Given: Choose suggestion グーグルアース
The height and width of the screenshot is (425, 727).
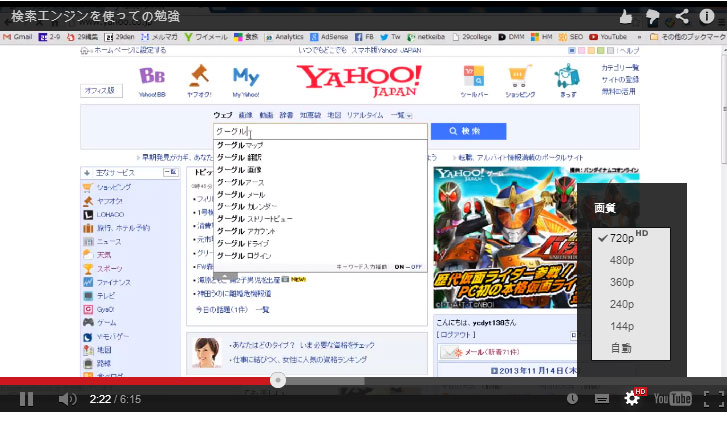Looking at the screenshot, I should (320, 182).
